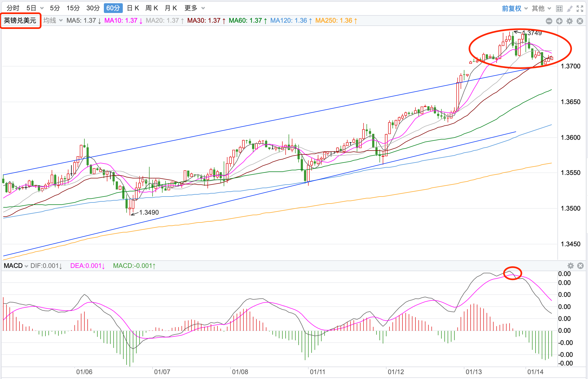Image resolution: width=588 pixels, height=379 pixels.
Task: Open the MACD indicator selector dropdown
Action: point(16,266)
